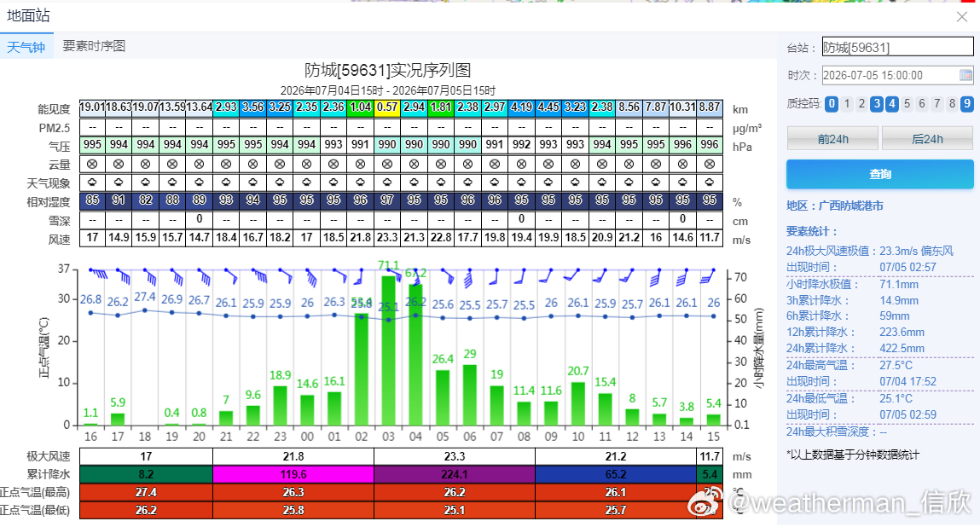Image resolution: width=980 pixels, height=527 pixels.
Task: Click the 20.7 rainfall bar at hour 10
Action: coord(578,404)
